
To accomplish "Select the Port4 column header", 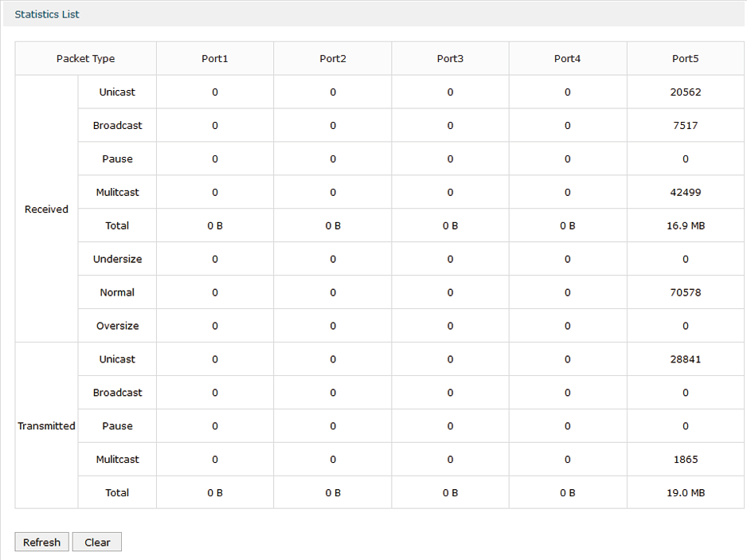I will point(567,59).
